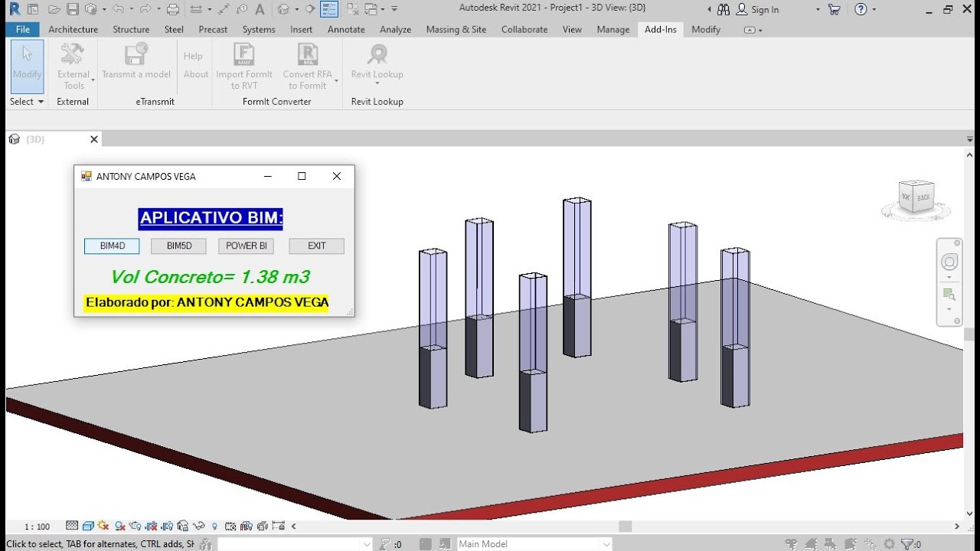Toggle the Crop View icon

152,526
